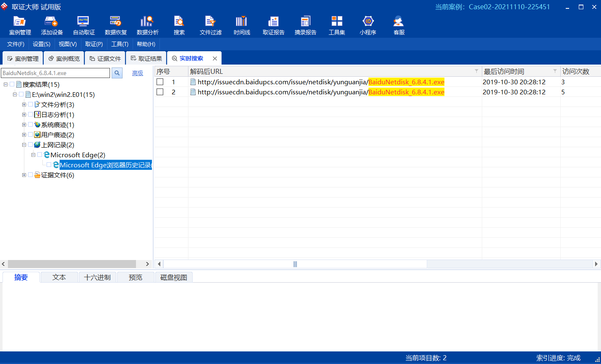601x364 pixels.
Task: Open the 设置(S) menu
Action: (x=42, y=44)
